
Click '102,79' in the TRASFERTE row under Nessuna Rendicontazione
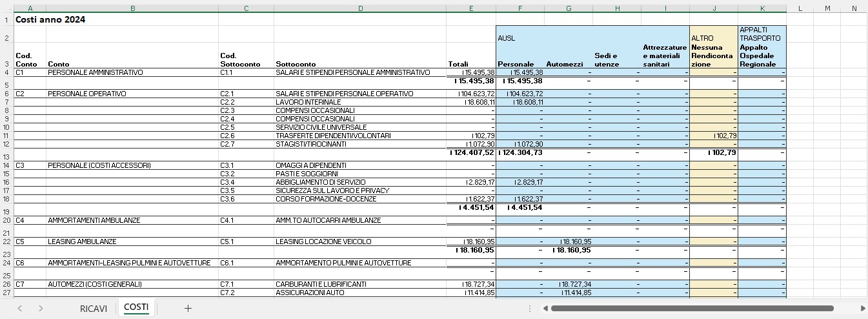point(714,136)
